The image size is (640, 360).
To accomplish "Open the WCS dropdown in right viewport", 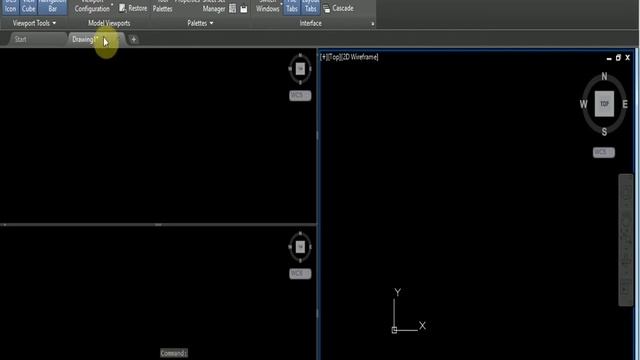I will pyautogui.click(x=604, y=152).
